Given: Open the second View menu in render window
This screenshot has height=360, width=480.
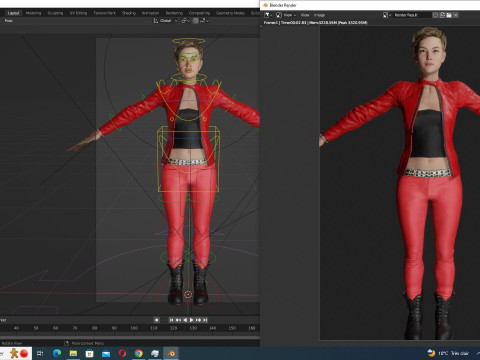Looking at the screenshot, I should click(305, 15).
